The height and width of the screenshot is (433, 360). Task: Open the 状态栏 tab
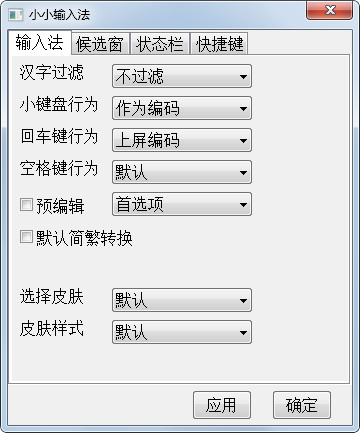[160, 44]
